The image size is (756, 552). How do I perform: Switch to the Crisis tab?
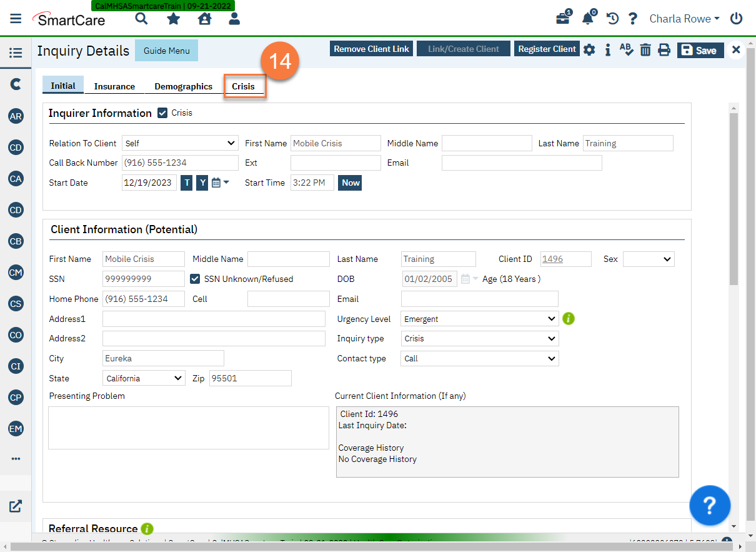tap(243, 86)
